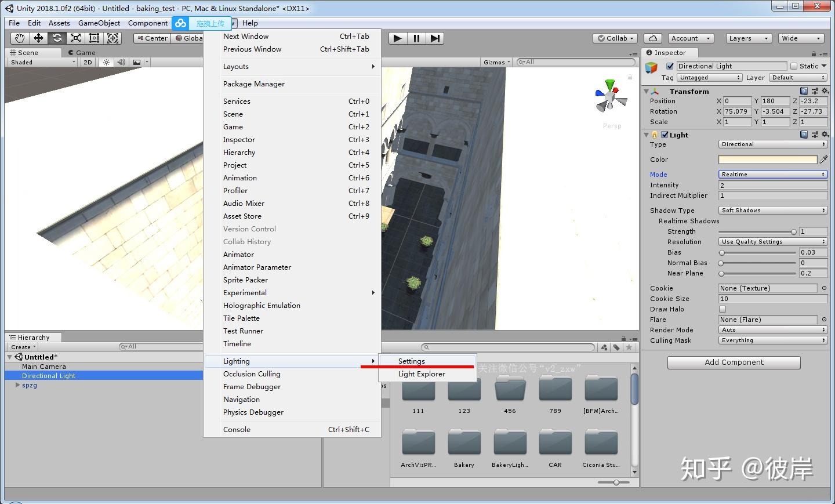This screenshot has height=504, width=835.
Task: Select the Scale tool
Action: pos(75,38)
